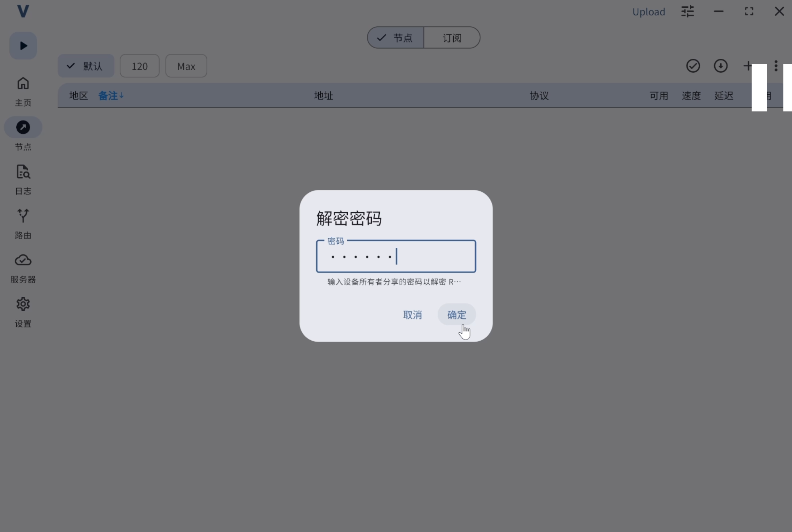792x532 pixels.
Task: Select the 节点 segmented tab at top
Action: (x=395, y=38)
